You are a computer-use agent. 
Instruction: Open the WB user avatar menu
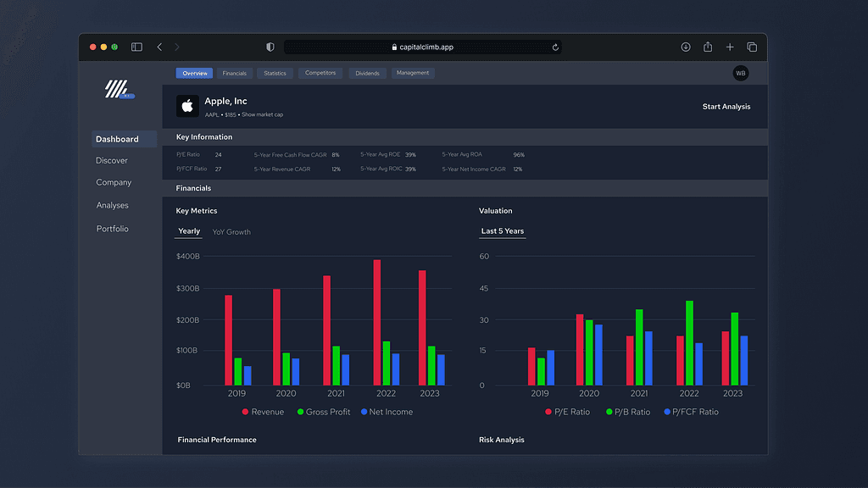pos(740,74)
